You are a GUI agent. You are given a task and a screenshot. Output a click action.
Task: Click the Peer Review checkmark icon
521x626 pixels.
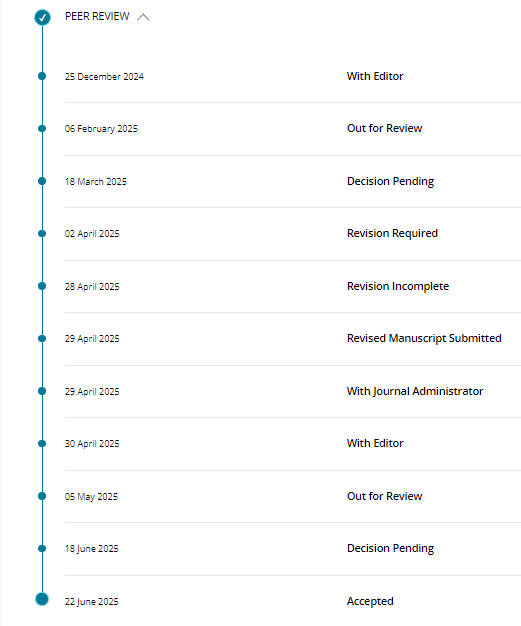42,17
